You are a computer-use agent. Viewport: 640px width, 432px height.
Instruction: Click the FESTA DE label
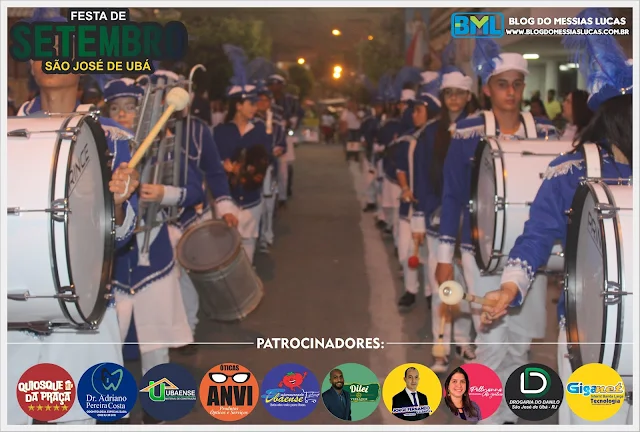tap(98, 16)
